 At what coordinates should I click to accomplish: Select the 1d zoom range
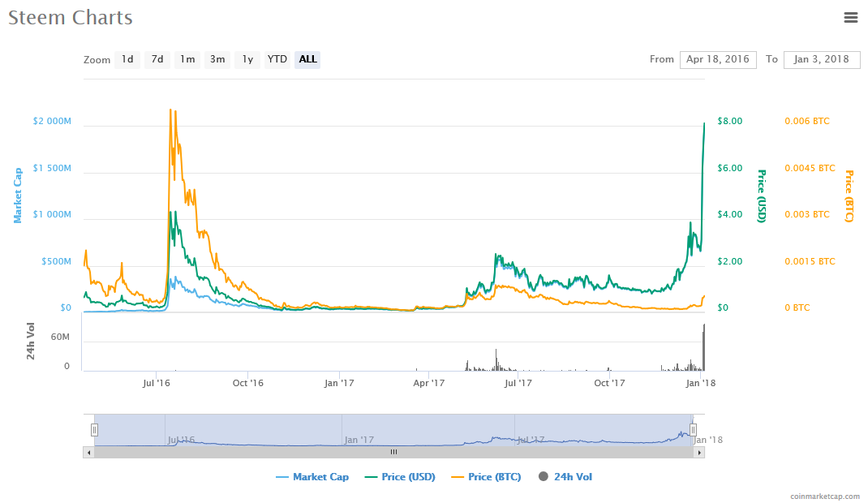pos(127,59)
